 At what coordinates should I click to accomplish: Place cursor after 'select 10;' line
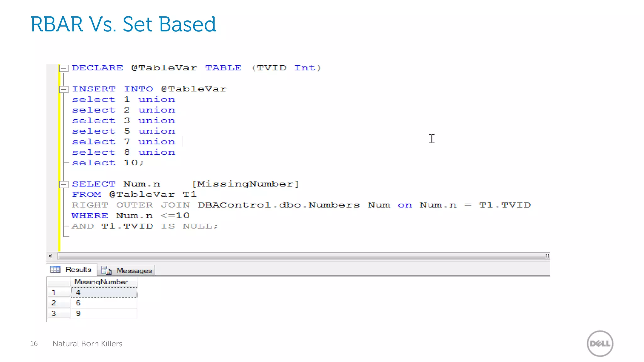[x=145, y=163]
